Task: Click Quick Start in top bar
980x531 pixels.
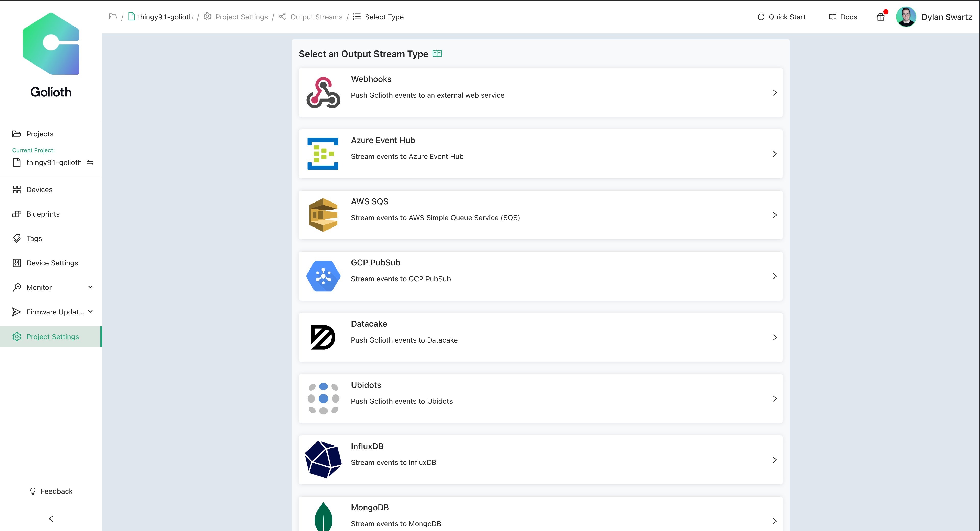Action: point(781,17)
